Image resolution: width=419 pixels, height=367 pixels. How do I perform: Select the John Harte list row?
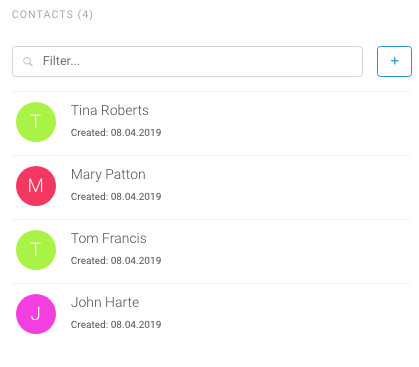211,315
